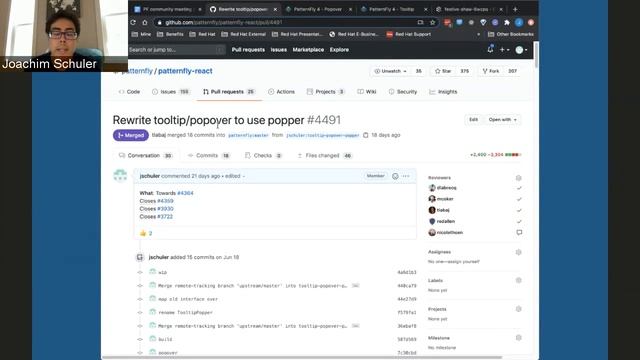Open commit 'map old interface over'
This screenshot has width=640, height=360.
tap(188, 299)
